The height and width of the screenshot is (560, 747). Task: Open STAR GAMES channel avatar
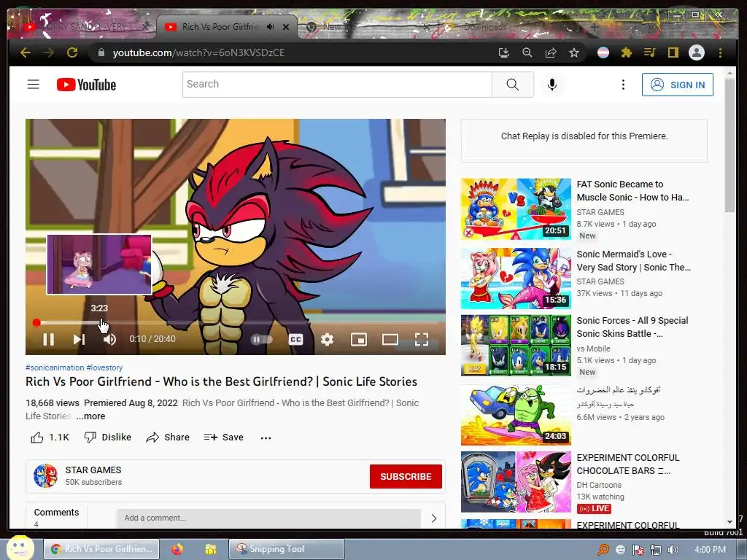pyautogui.click(x=46, y=475)
